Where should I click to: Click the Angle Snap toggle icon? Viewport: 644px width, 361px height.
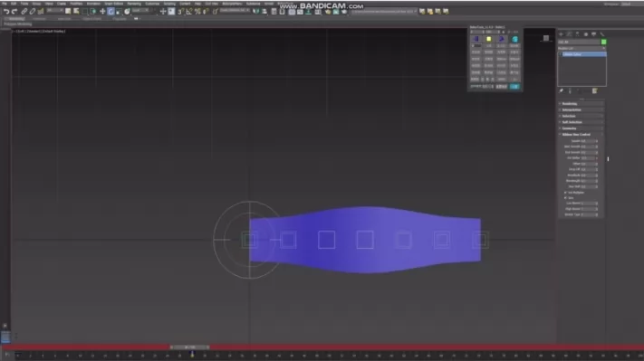tap(189, 12)
